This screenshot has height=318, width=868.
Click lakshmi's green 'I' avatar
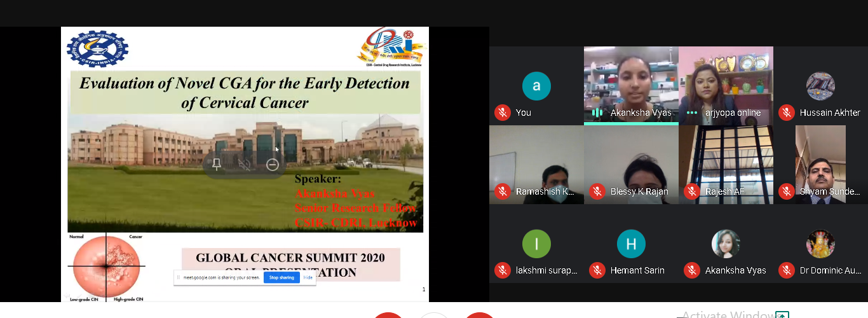pyautogui.click(x=536, y=244)
